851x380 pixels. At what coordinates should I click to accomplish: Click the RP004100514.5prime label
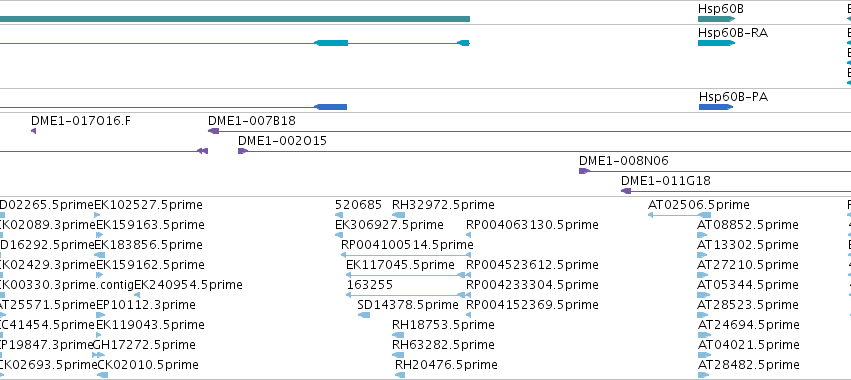pos(407,244)
